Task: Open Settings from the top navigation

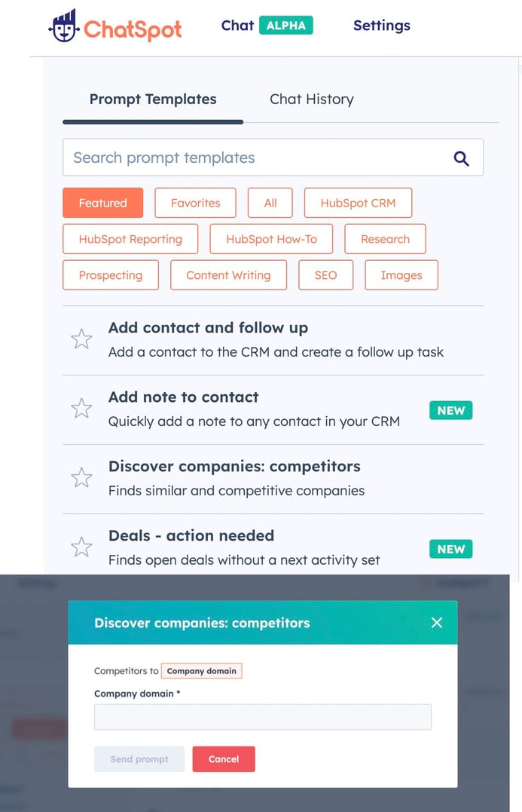Action: click(x=381, y=25)
